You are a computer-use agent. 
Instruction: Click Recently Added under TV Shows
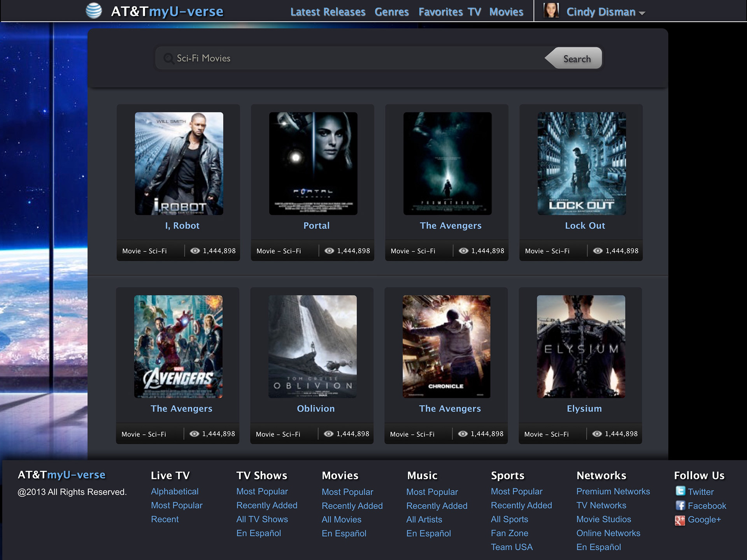coord(267,506)
